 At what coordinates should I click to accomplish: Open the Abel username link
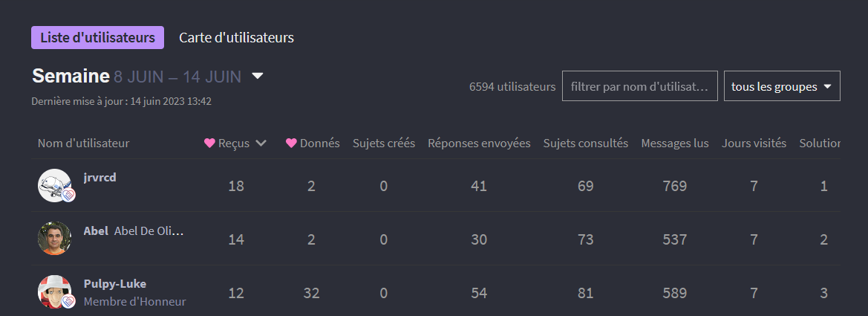coord(96,230)
